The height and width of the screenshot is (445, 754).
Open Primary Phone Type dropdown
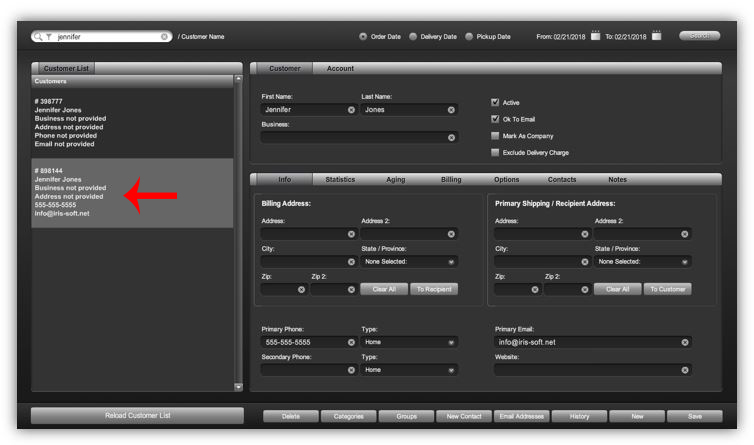click(x=409, y=342)
